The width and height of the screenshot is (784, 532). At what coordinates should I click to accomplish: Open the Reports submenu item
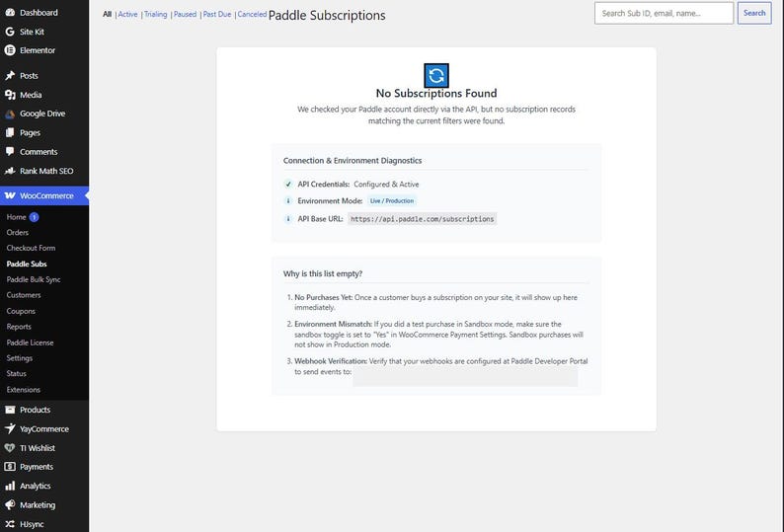coord(19,327)
